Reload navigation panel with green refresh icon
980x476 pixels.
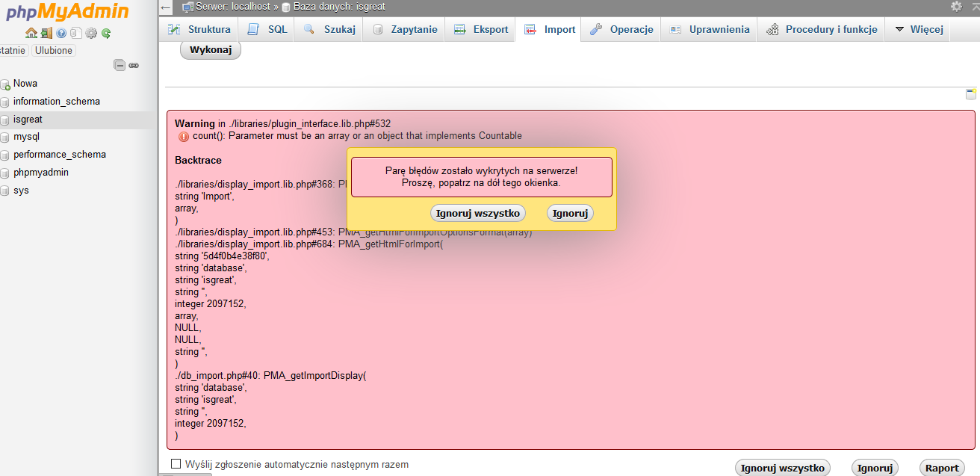click(106, 33)
